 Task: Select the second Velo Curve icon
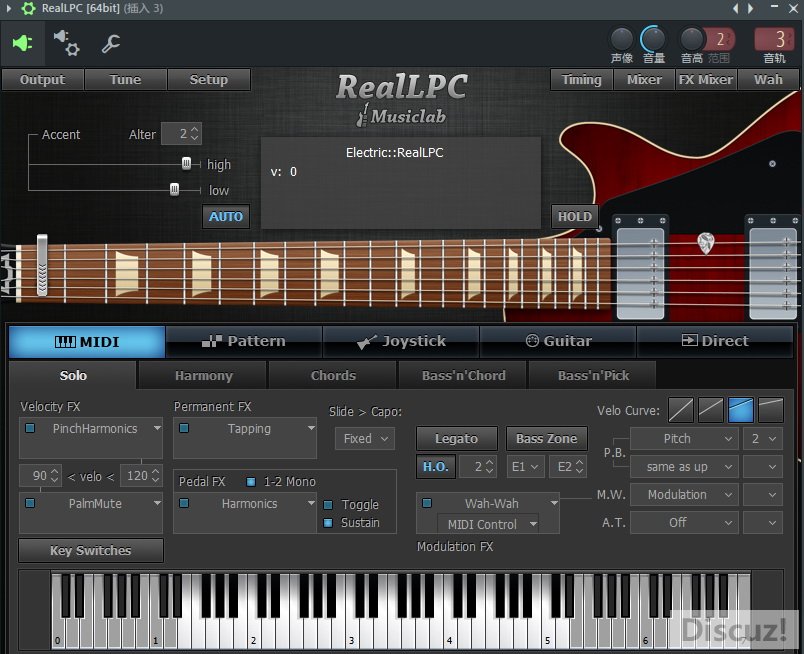[710, 409]
